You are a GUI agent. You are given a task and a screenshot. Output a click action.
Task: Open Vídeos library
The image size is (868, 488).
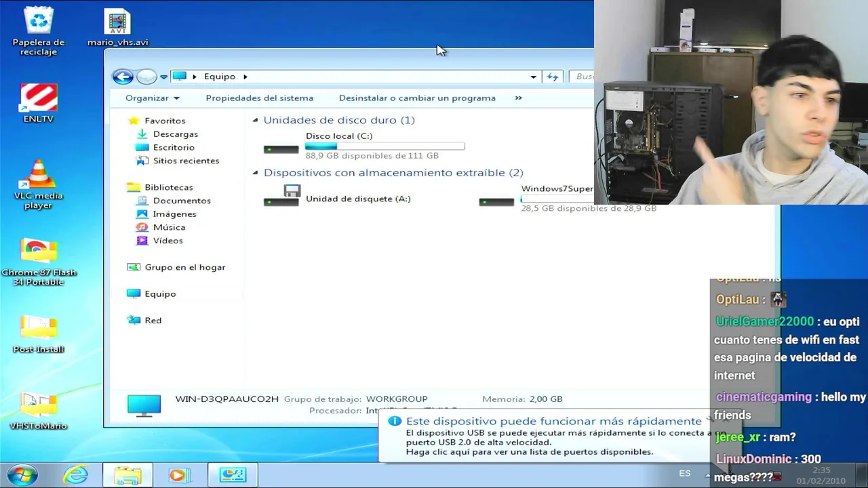click(167, 241)
